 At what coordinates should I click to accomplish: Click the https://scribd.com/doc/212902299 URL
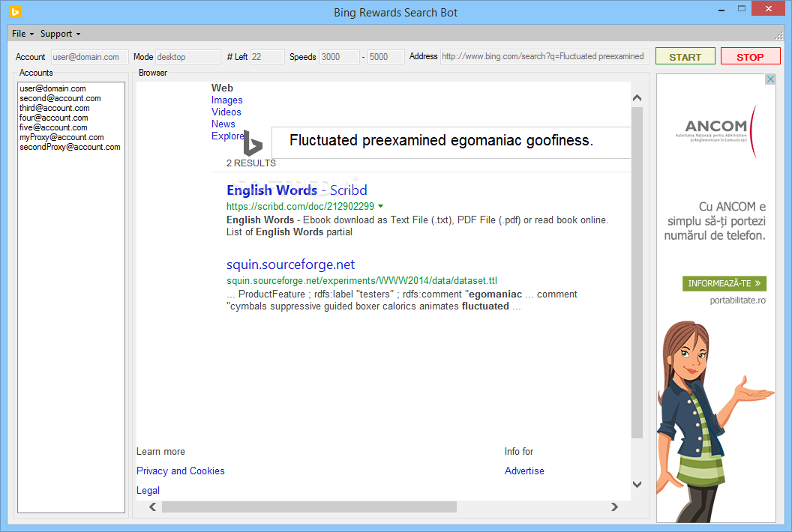tap(300, 206)
